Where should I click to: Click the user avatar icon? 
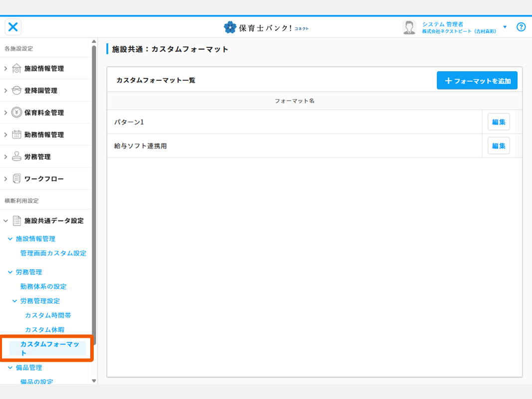pyautogui.click(x=409, y=27)
